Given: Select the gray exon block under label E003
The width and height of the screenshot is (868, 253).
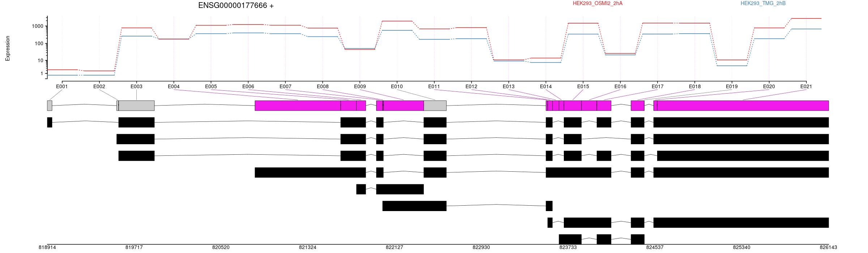Looking at the screenshot, I should pyautogui.click(x=136, y=106).
